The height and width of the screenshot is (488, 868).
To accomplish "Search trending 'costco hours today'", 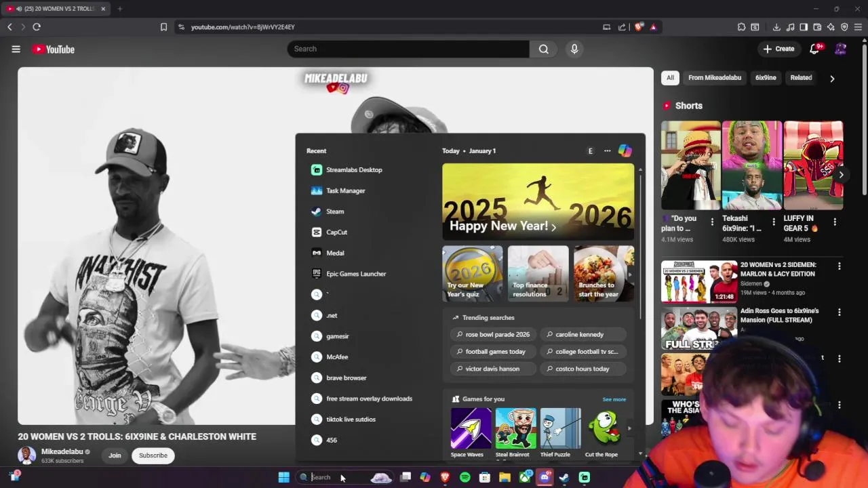I will [583, 369].
